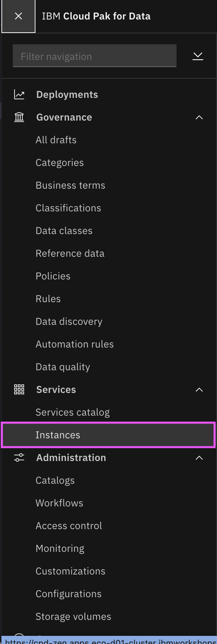Select Access control under Administration

[69, 526]
